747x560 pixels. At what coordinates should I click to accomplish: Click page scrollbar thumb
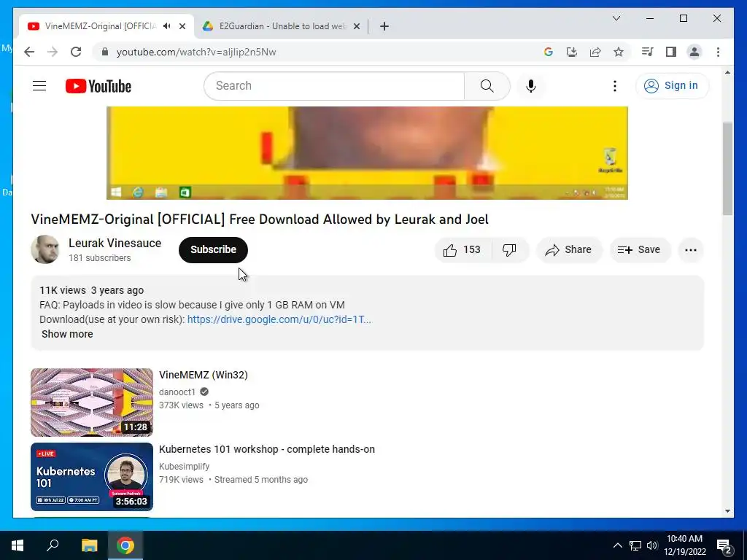727,168
